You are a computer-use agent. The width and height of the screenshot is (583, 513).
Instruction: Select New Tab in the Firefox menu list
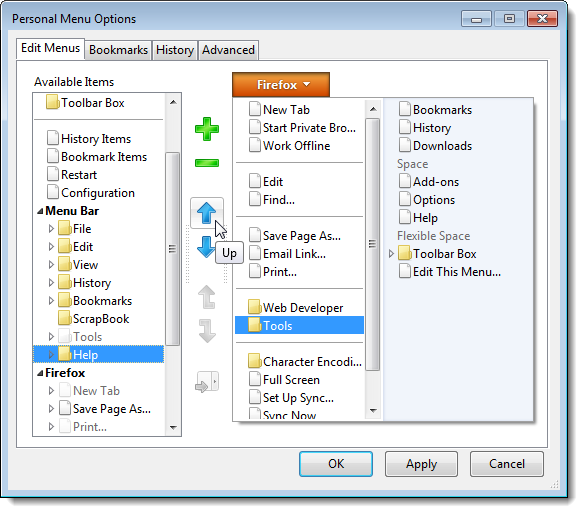click(x=280, y=110)
